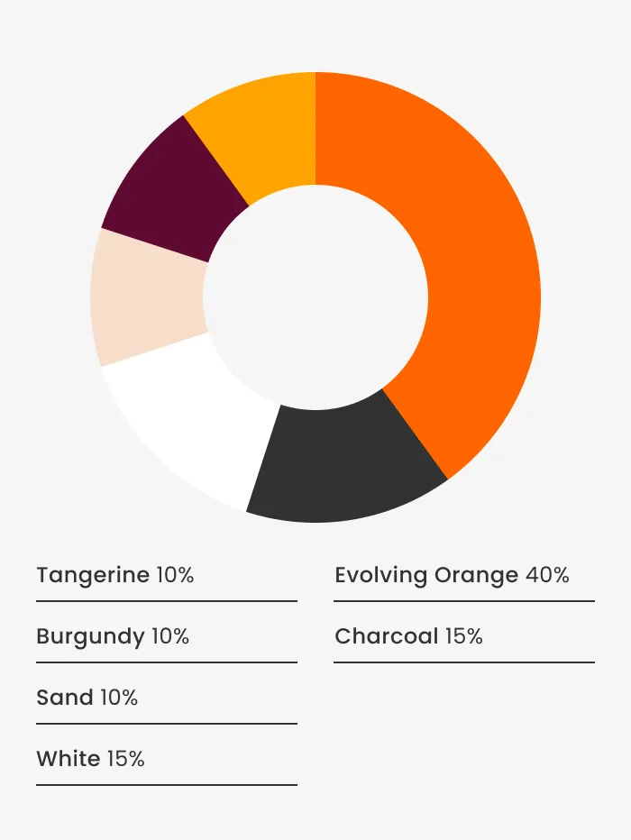Select the Charcoal legend label
Image resolution: width=631 pixels, height=840 pixels.
click(x=387, y=636)
